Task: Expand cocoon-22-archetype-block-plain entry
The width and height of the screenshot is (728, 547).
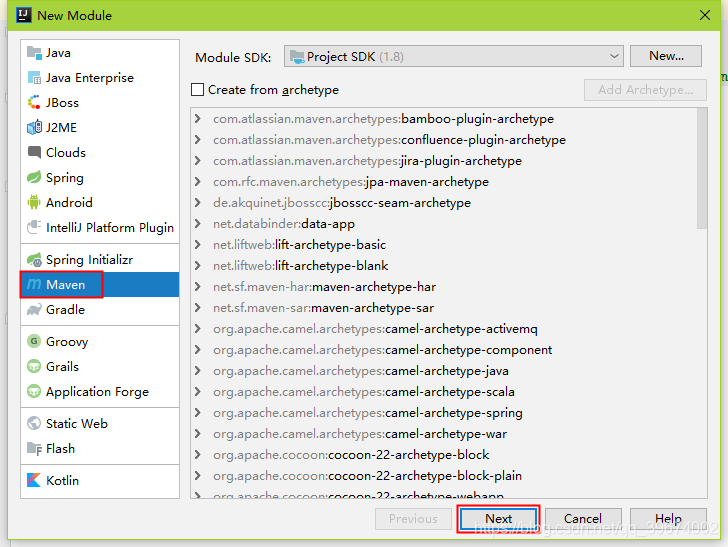Action: tap(198, 475)
